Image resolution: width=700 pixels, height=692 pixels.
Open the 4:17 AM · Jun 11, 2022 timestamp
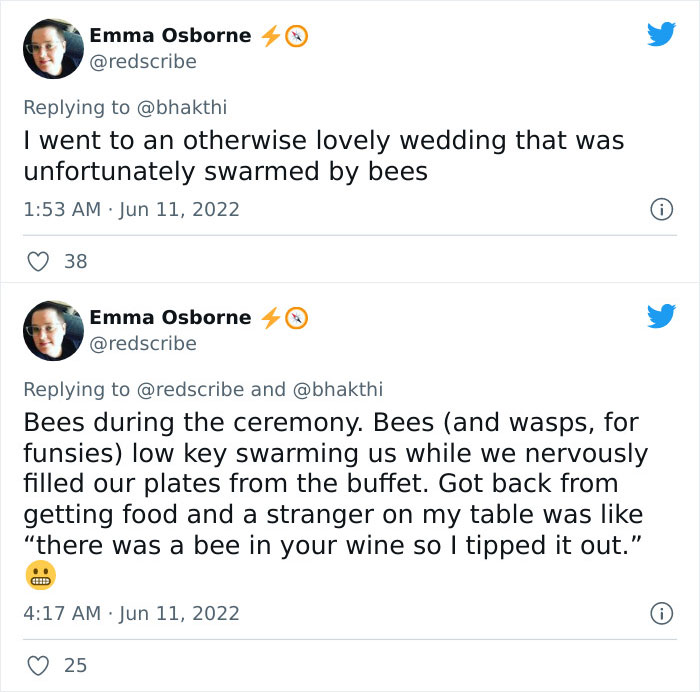pos(131,612)
